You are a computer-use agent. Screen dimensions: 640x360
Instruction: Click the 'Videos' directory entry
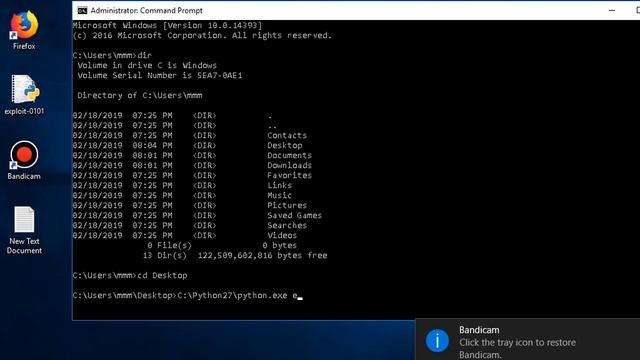coord(282,236)
